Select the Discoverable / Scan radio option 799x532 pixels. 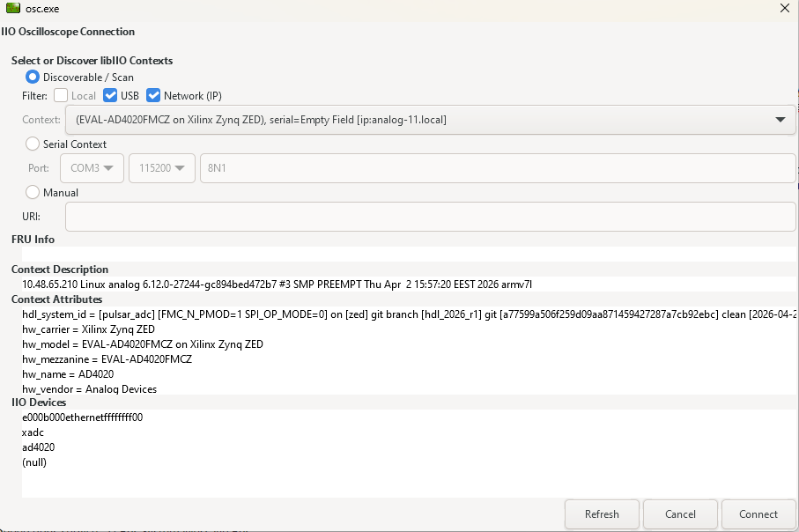pos(32,77)
